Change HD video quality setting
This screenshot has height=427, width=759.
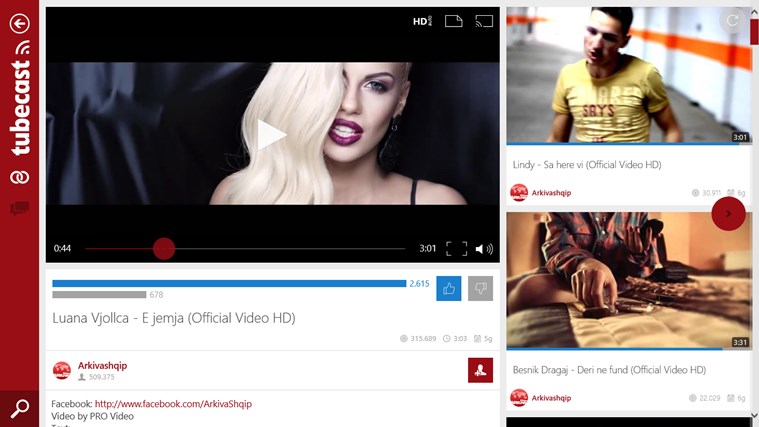point(422,21)
